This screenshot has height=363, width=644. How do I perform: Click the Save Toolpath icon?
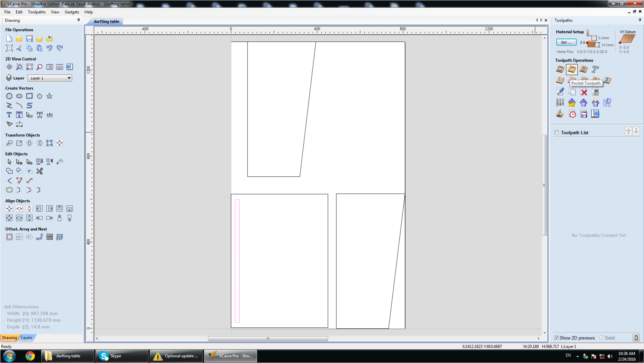[x=584, y=114]
